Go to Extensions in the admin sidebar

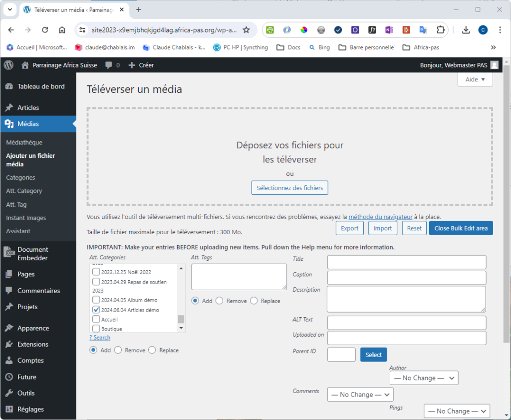32,344
